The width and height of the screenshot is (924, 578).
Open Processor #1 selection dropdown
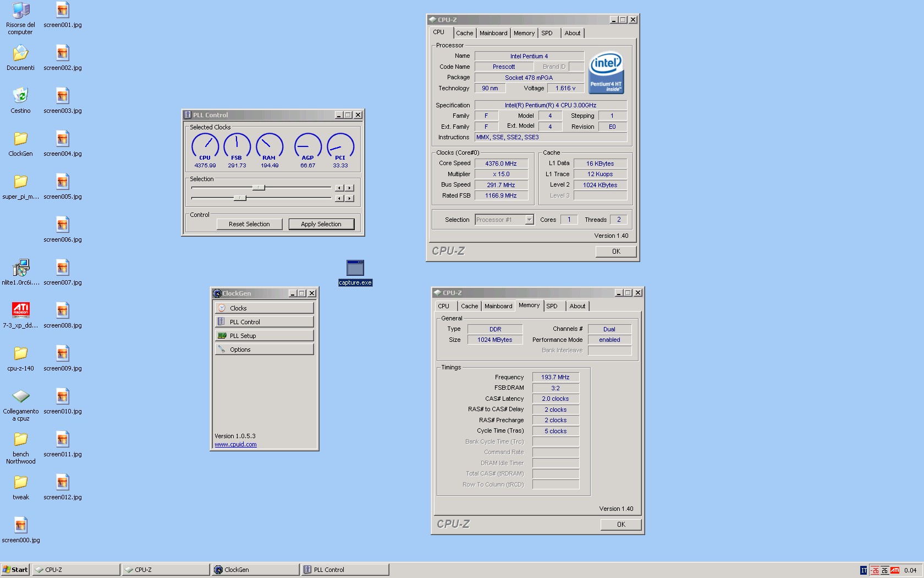point(504,220)
